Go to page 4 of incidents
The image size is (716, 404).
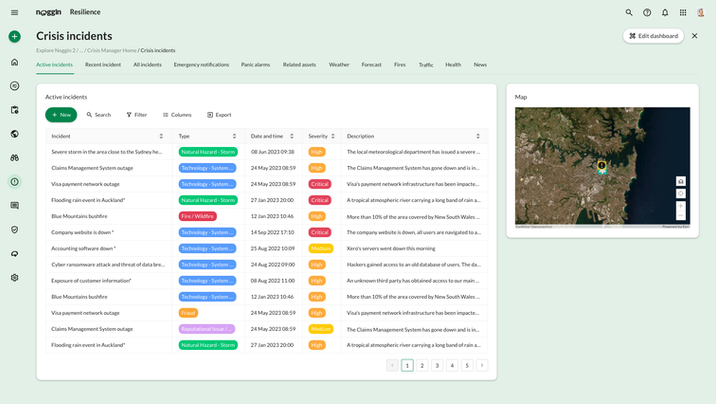tap(452, 365)
